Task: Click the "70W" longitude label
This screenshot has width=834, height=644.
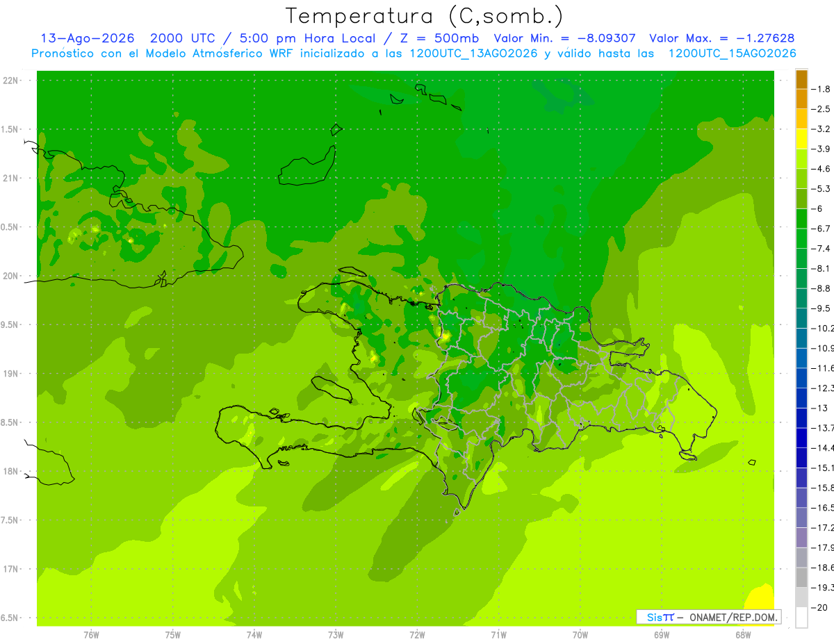Action: coord(580,635)
